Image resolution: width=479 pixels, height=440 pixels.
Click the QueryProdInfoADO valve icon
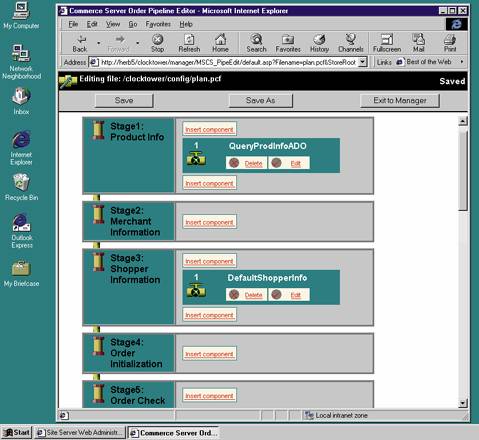(196, 159)
